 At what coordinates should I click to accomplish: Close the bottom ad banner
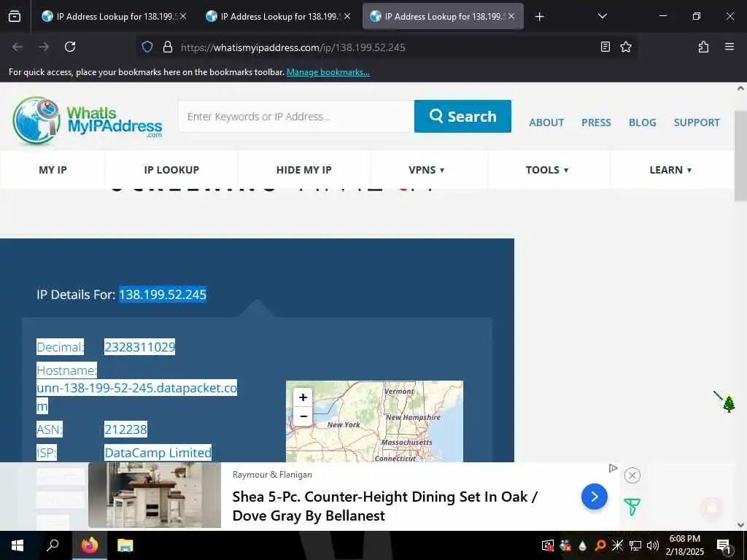pos(632,475)
